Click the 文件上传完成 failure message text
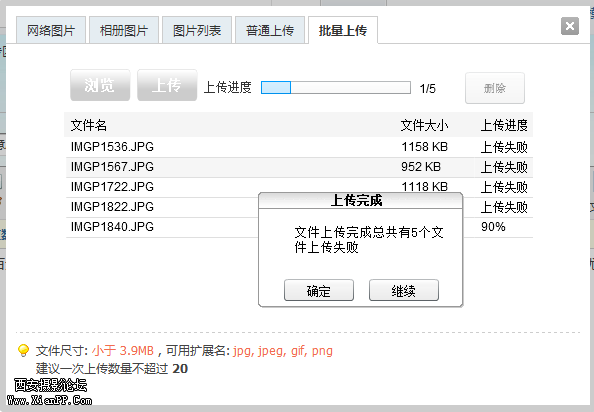This screenshot has width=594, height=412. 369,240
